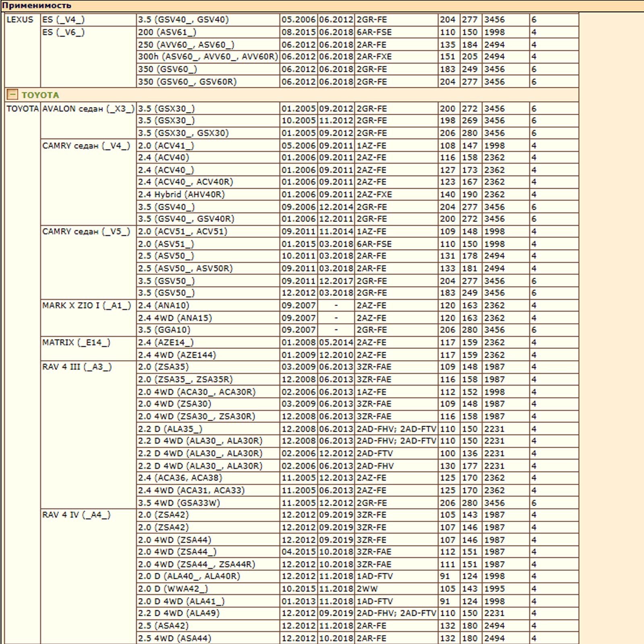
Task: Click the 2WW engine code cell
Action: click(367, 589)
